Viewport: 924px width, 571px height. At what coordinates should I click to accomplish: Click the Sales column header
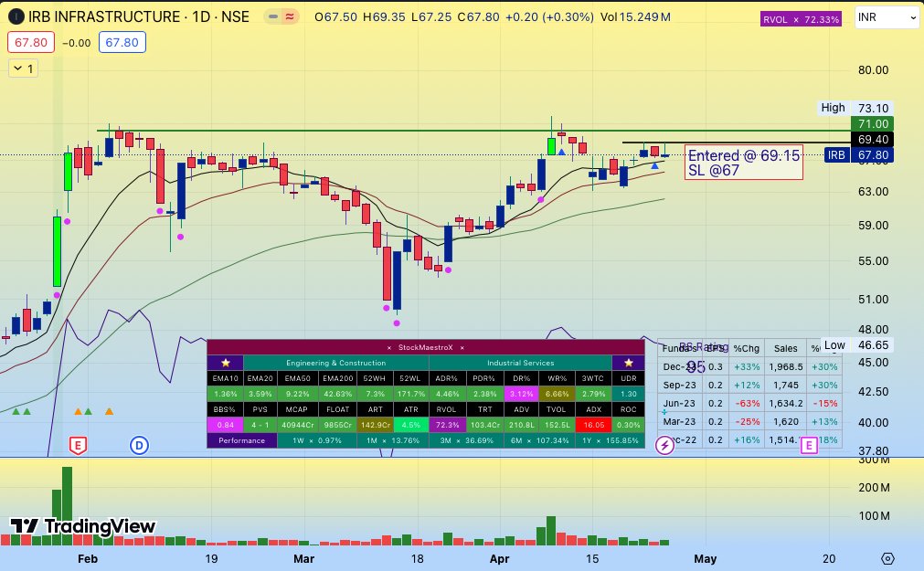tap(785, 348)
